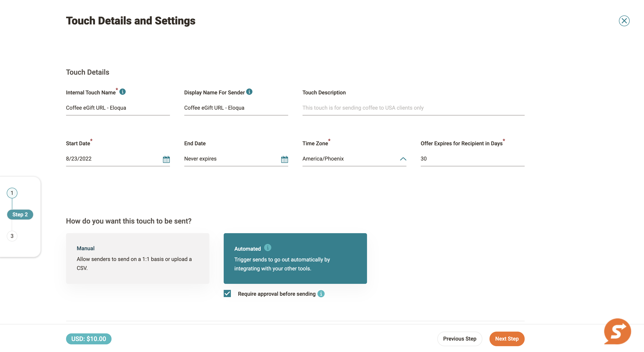Image resolution: width=644 pixels, height=352 pixels.
Task: Collapse the Time Zone dropdown chevron
Action: (x=403, y=159)
